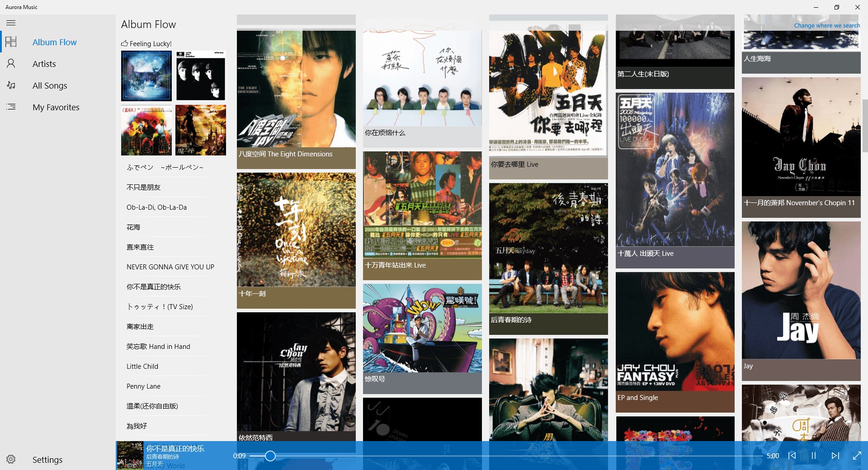This screenshot has height=470, width=868.
Task: Select the Artists sidebar icon
Action: (x=11, y=63)
